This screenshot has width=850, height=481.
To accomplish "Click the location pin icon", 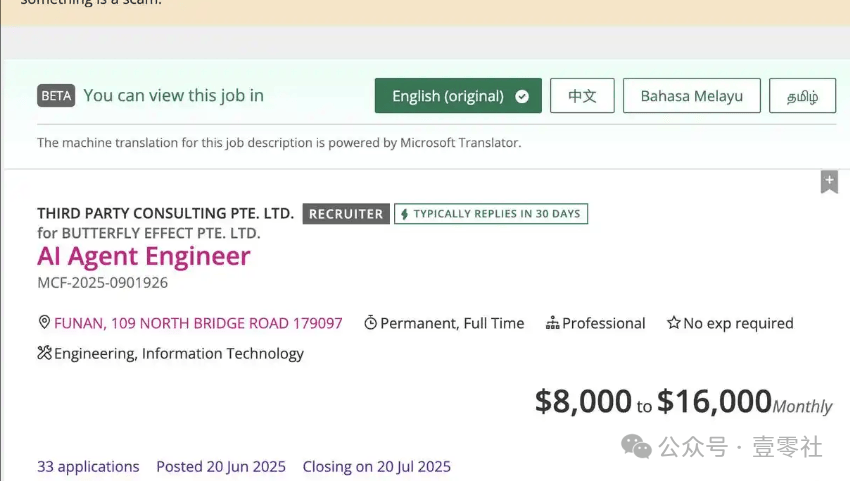I will point(44,323).
